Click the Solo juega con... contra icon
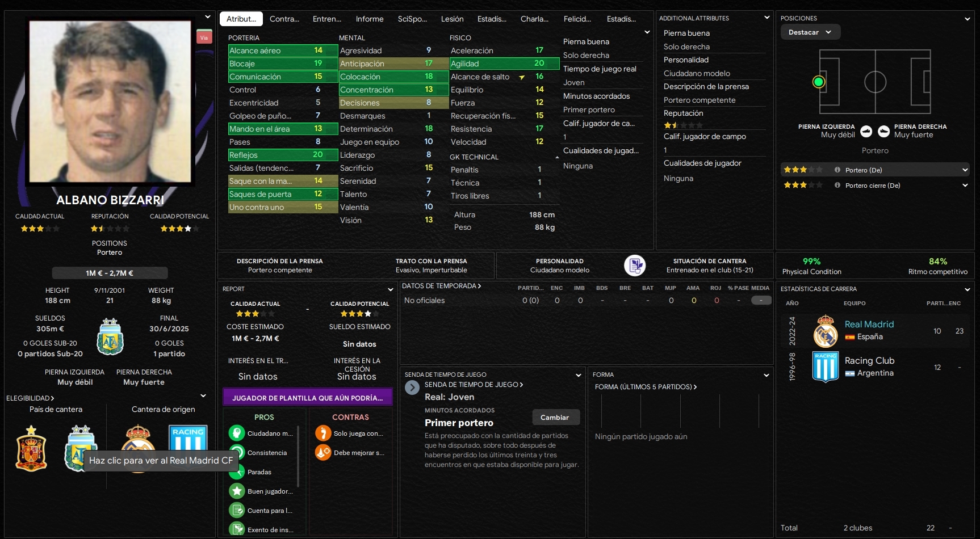The height and width of the screenshot is (539, 980). (323, 433)
